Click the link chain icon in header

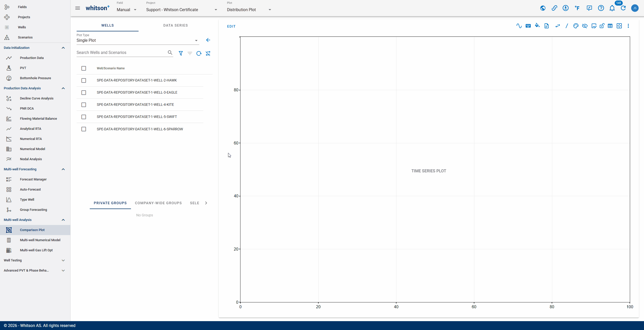(x=554, y=8)
